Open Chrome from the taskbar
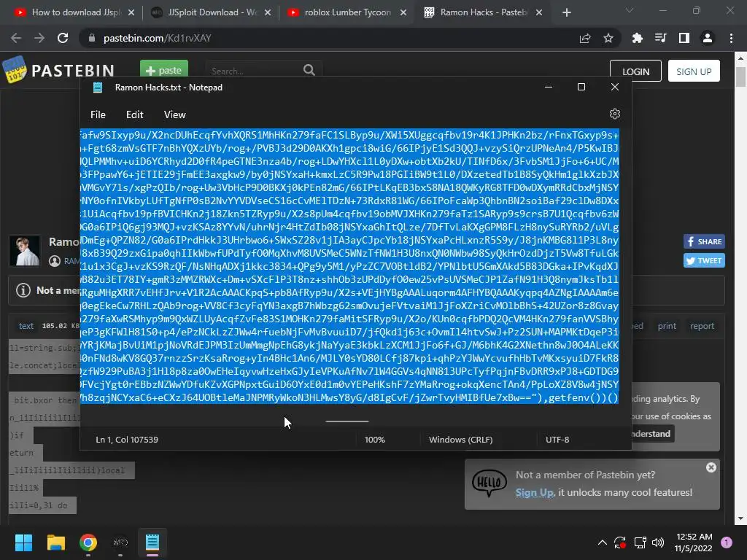The width and height of the screenshot is (747, 560). click(x=88, y=542)
